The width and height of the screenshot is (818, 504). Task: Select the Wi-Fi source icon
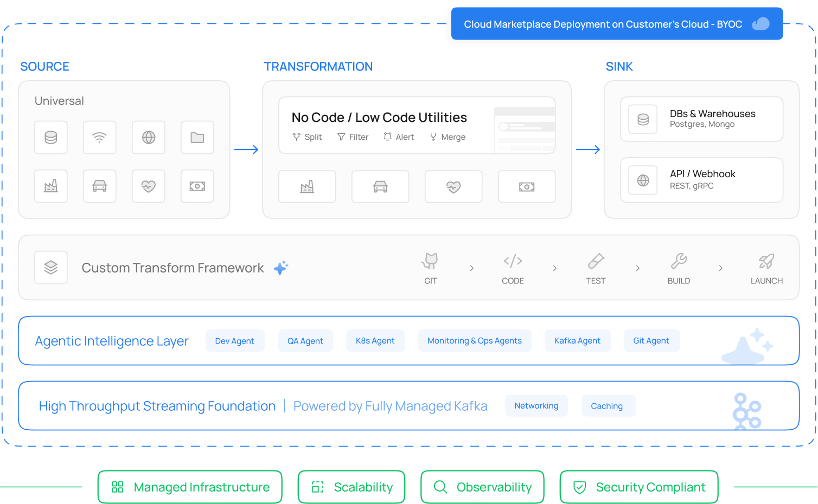click(100, 138)
